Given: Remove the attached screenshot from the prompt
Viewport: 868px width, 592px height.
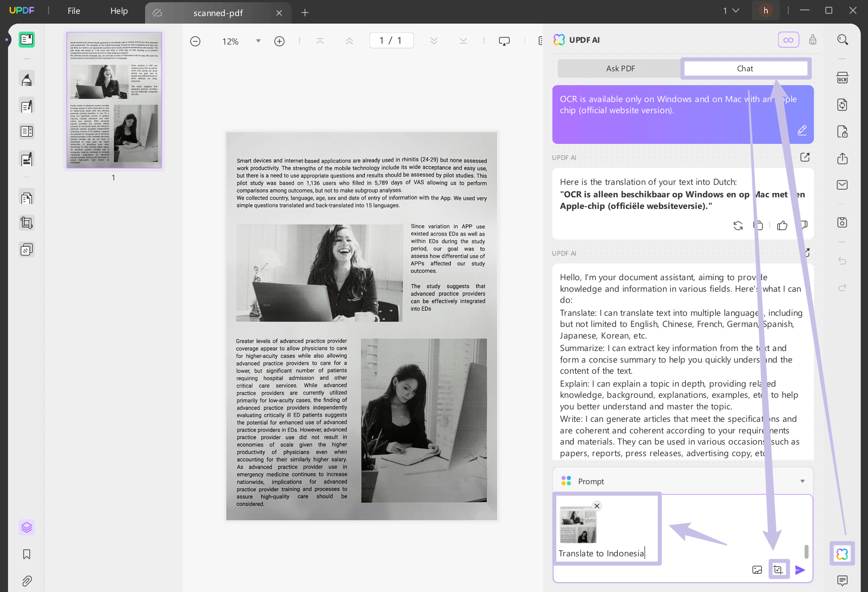Looking at the screenshot, I should [x=597, y=506].
